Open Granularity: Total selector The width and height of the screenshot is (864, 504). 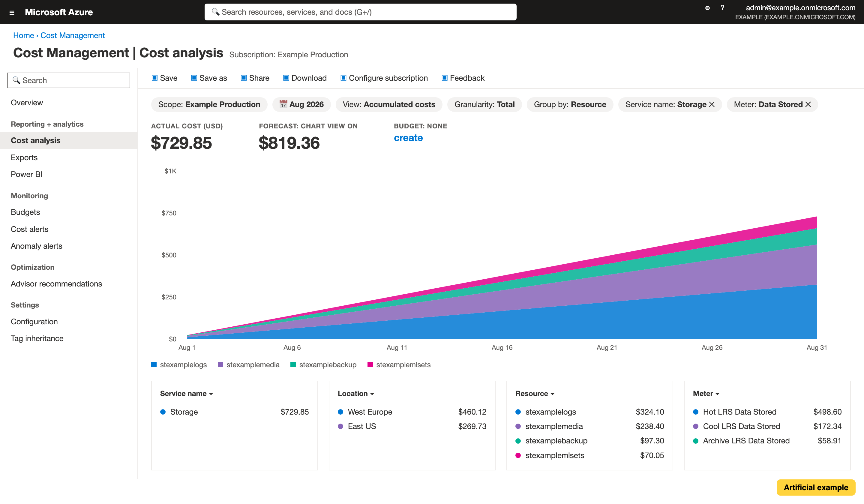point(484,104)
